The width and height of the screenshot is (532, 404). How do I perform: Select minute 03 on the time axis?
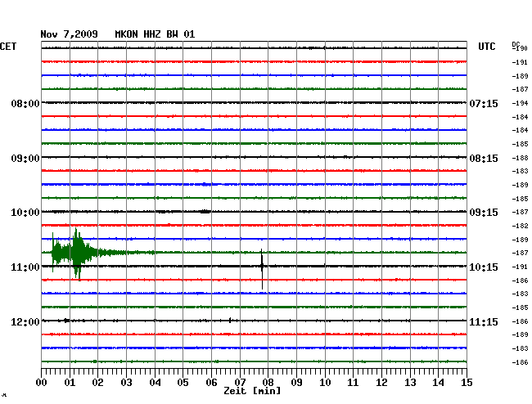[x=127, y=382]
